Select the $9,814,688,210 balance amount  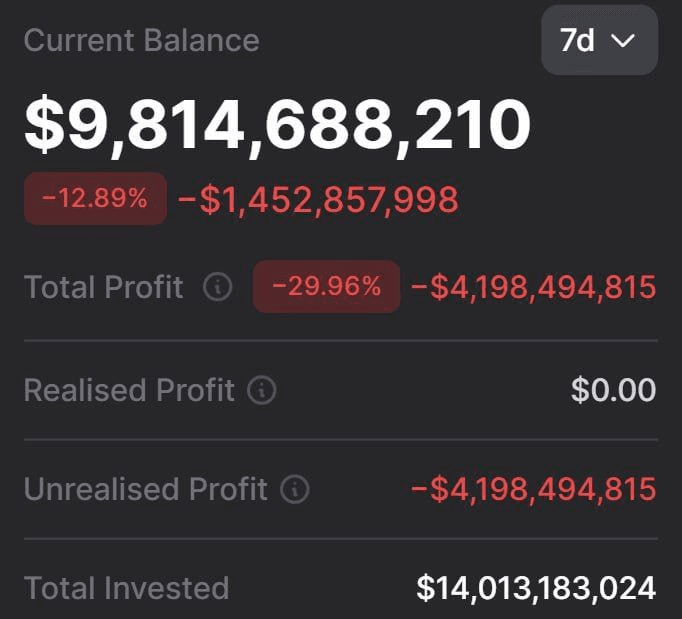277,126
